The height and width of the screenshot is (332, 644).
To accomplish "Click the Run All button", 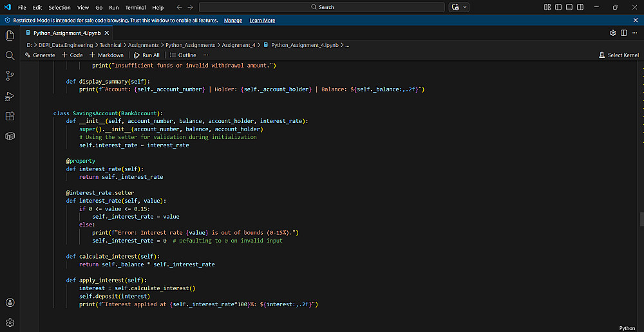I will [x=147, y=55].
